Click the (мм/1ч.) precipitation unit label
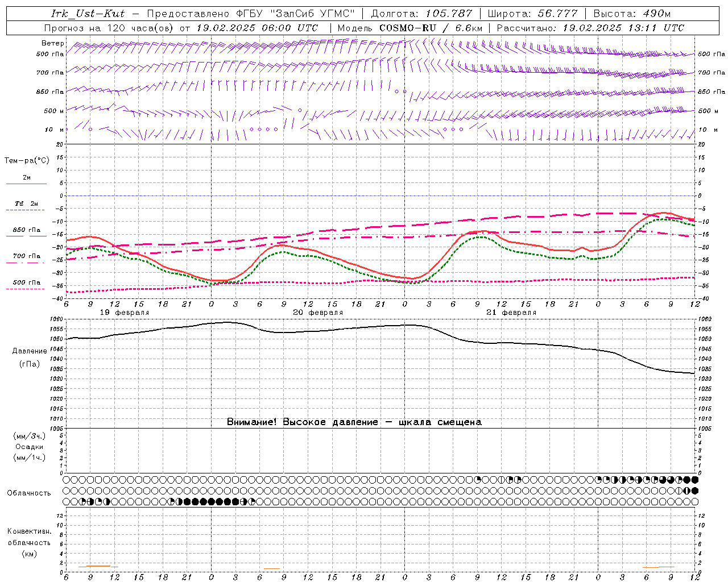 (x=30, y=458)
